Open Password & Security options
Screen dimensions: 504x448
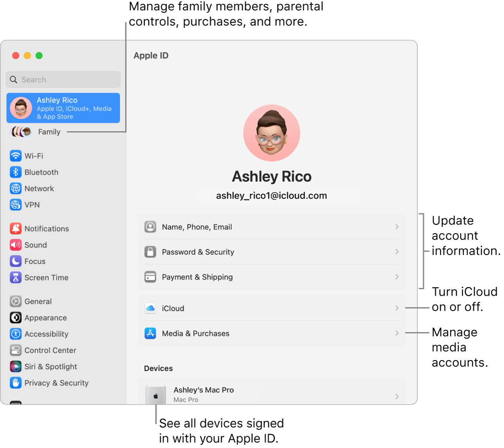tap(271, 252)
